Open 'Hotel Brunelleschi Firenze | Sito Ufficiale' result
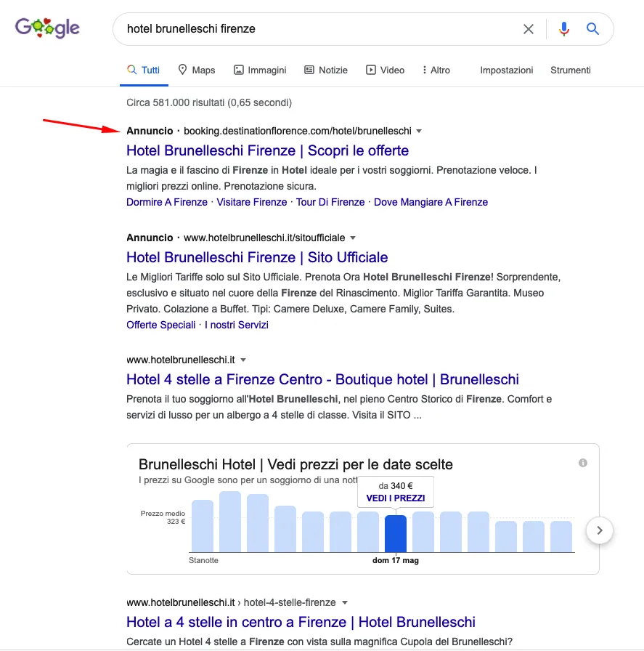This screenshot has height=651, width=644. click(257, 257)
